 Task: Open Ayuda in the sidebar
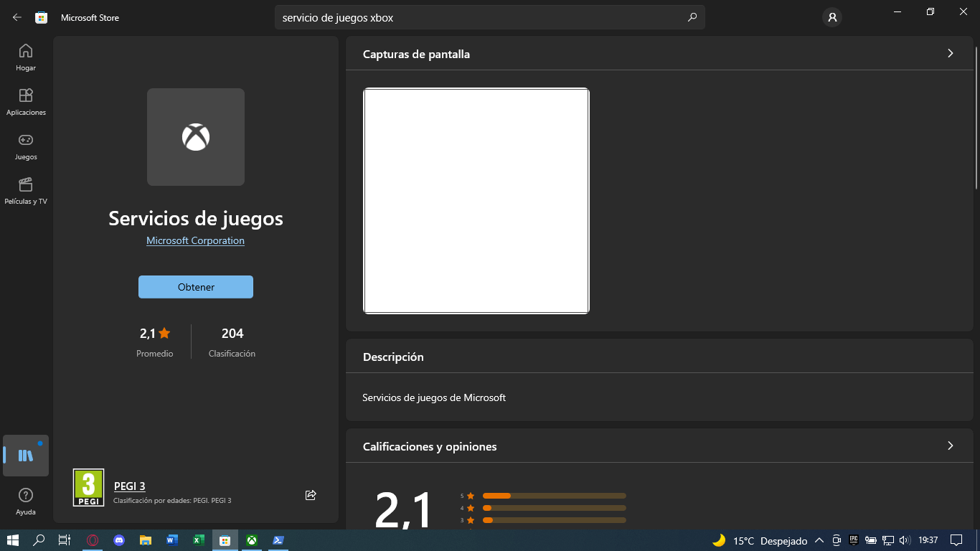pos(26,501)
